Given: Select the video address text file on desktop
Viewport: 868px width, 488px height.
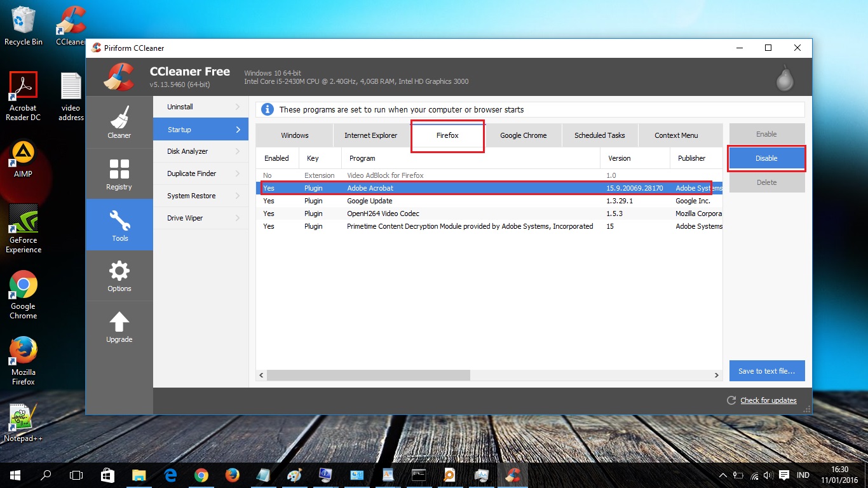Looking at the screenshot, I should coord(71,97).
